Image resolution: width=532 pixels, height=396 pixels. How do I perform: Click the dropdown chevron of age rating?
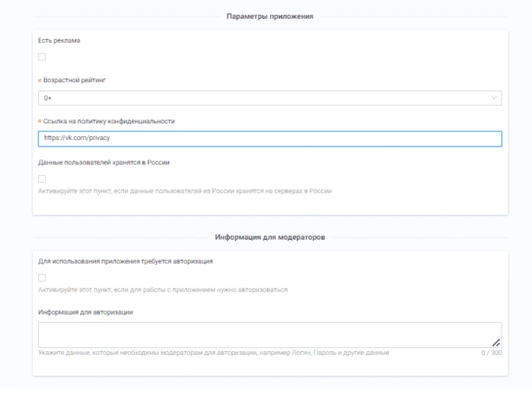[494, 97]
